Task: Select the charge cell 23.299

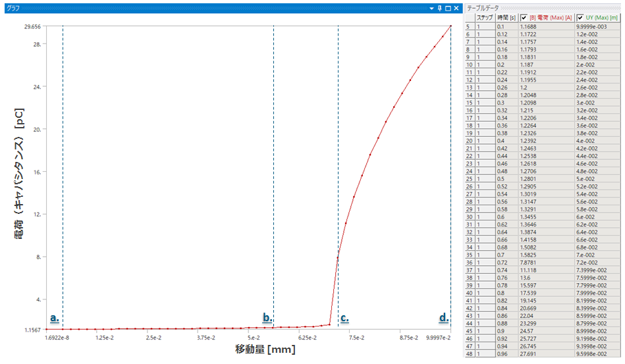Action: 547,324
